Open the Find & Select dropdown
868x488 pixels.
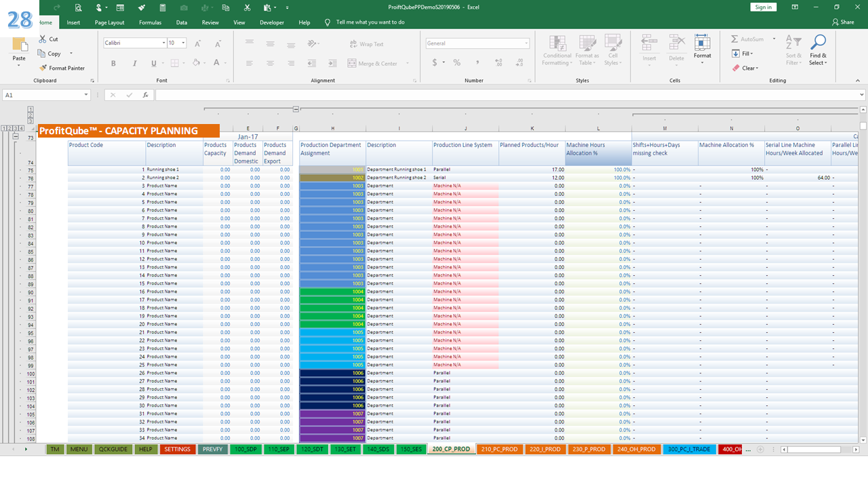[818, 51]
